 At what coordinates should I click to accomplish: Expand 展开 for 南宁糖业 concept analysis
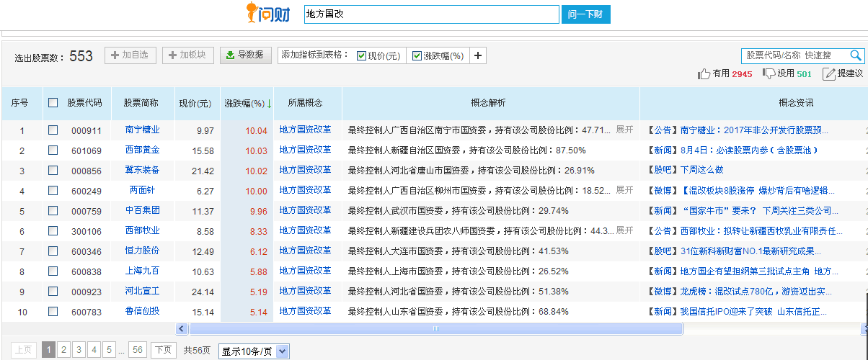(624, 130)
